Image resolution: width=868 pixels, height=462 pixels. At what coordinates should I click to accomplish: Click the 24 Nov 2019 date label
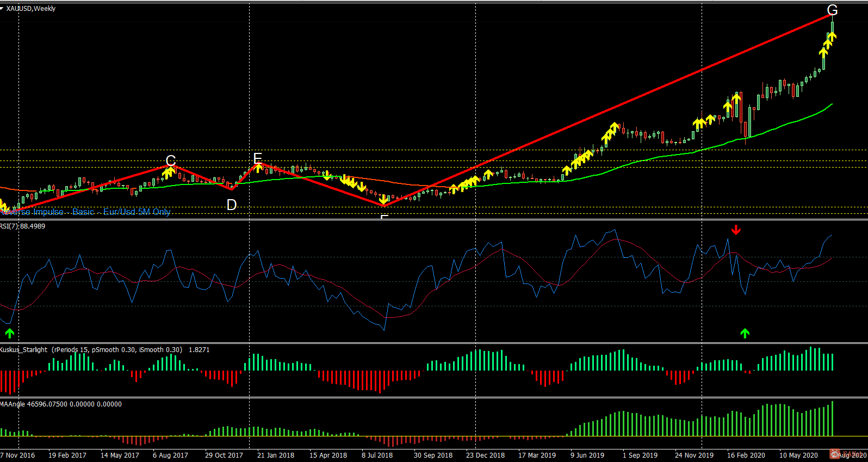point(694,455)
